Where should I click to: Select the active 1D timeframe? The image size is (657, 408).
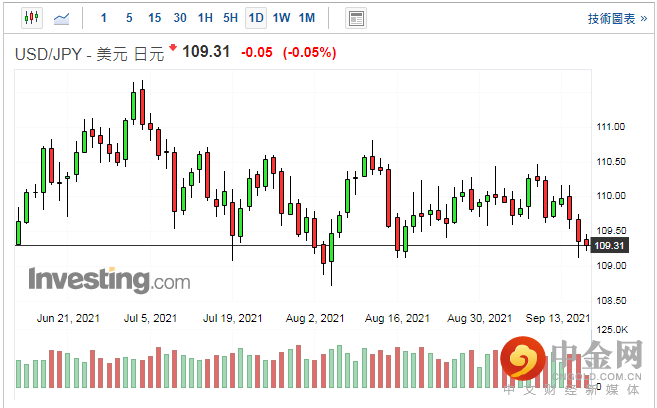click(256, 18)
